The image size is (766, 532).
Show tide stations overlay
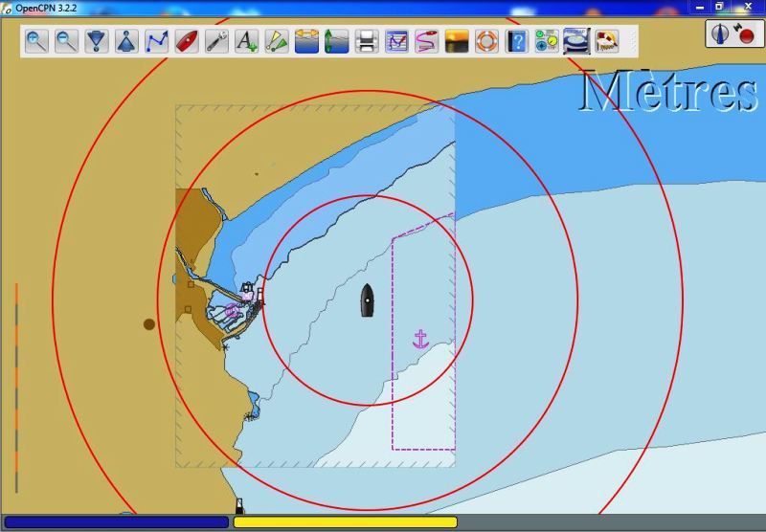[337, 41]
